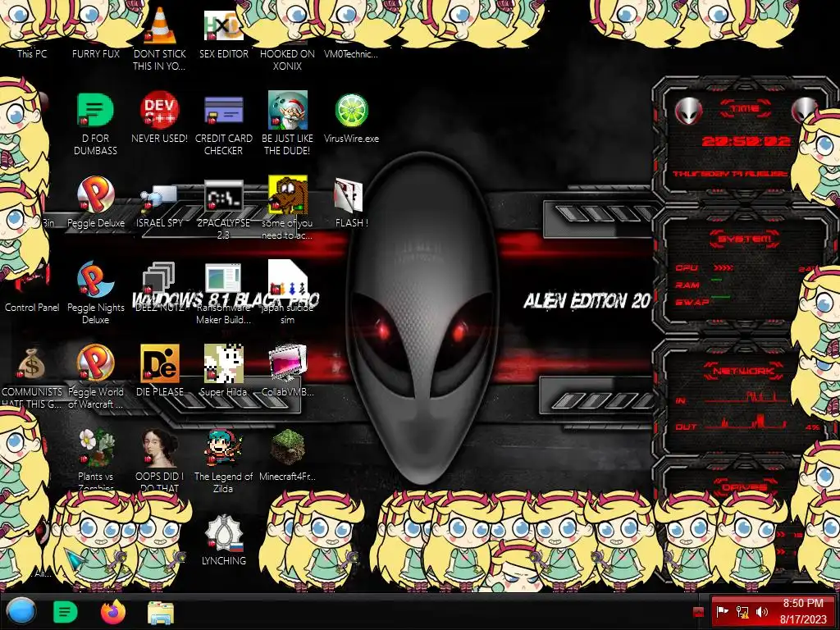Screen dimensions: 840x630
Task: Open the FLASH ! desktop shortcut
Action: pos(348,194)
